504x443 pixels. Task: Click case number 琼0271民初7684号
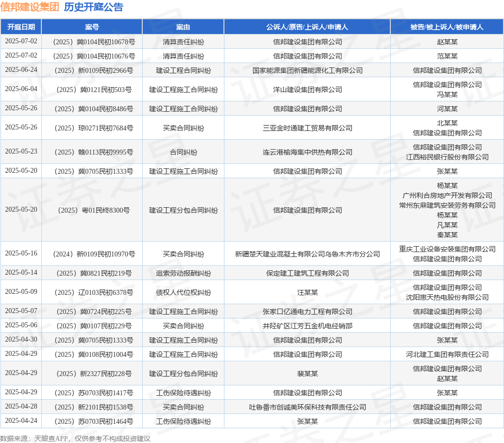(x=94, y=128)
